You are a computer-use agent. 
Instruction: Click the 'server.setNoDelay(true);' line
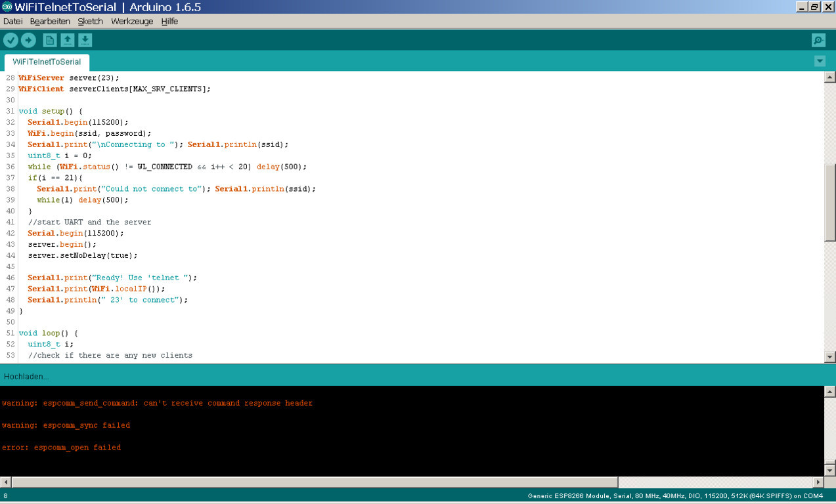click(83, 255)
